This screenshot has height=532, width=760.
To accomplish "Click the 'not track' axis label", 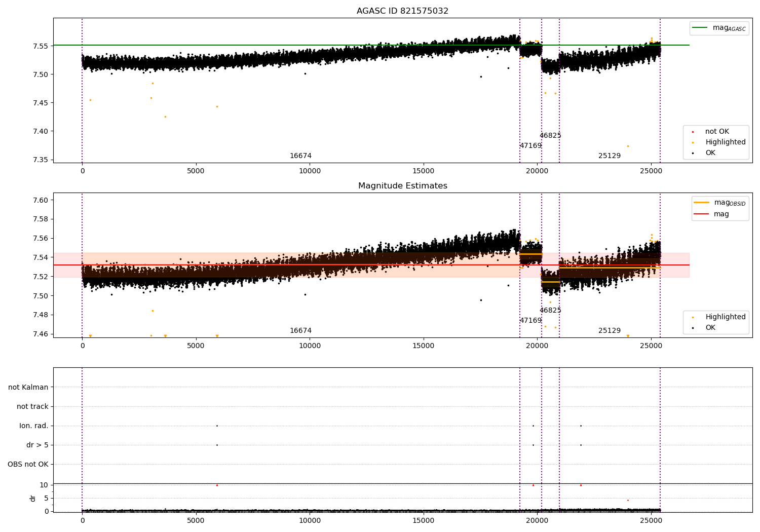I will [32, 406].
